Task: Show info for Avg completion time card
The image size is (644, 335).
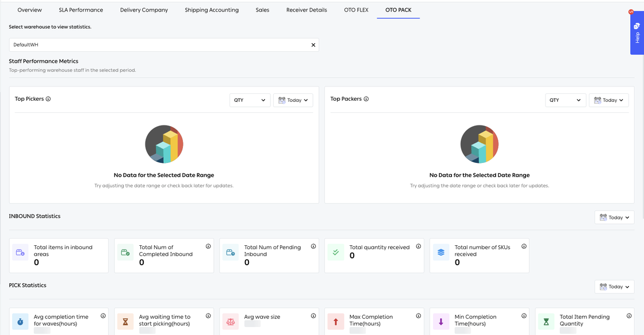Action: click(103, 315)
